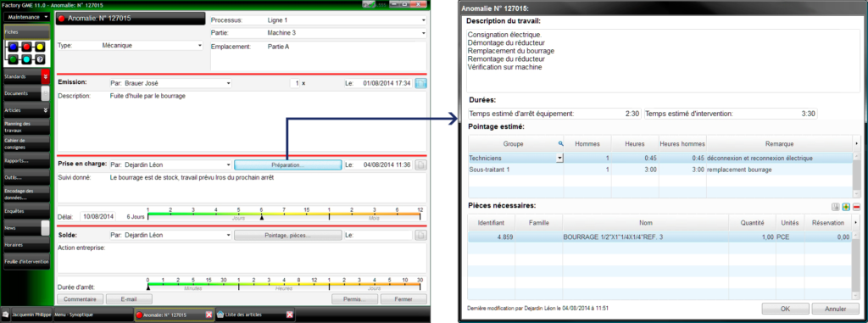Choose the cyan circle fiche icon
This screenshot has height=323, width=868.
click(26, 59)
